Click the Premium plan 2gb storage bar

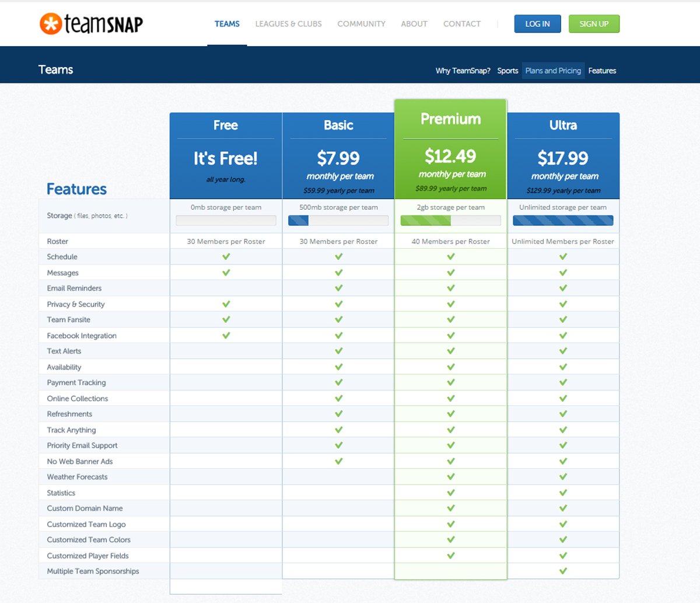click(450, 221)
